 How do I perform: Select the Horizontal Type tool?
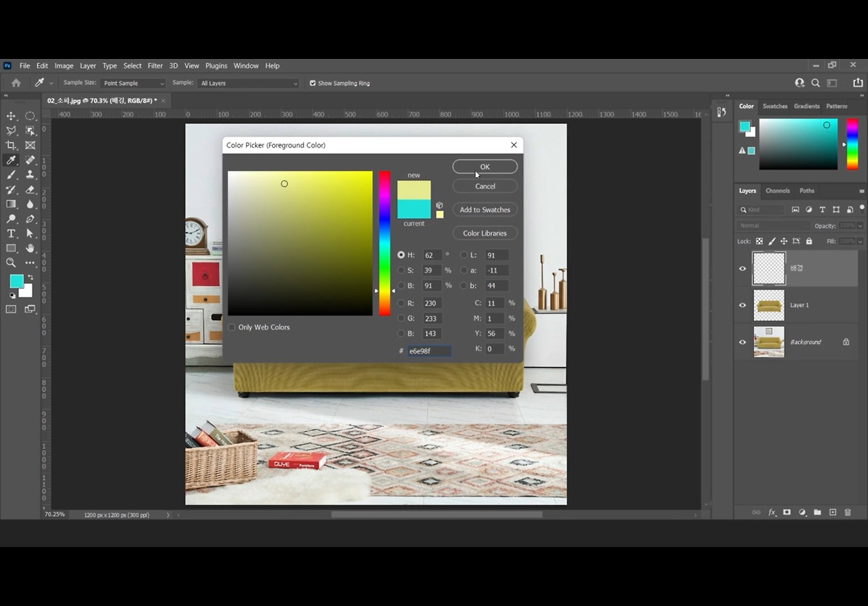(11, 234)
